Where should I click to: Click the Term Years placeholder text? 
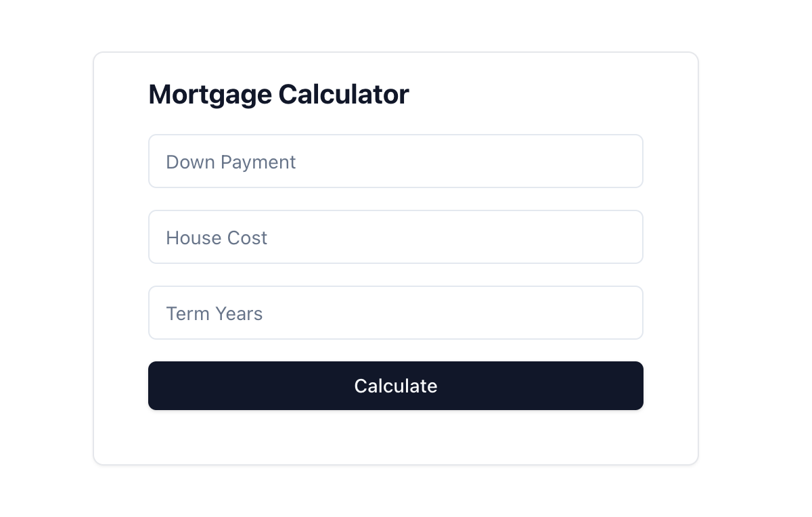[x=215, y=314]
